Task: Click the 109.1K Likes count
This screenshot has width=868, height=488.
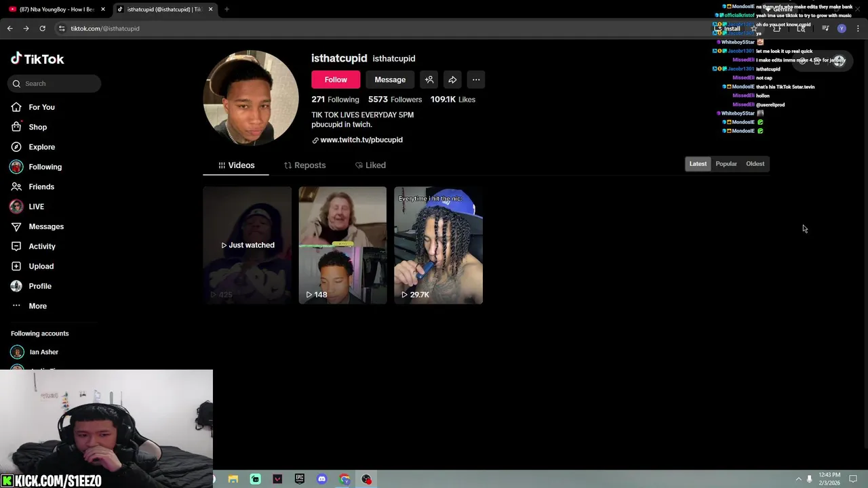Action: tap(453, 99)
